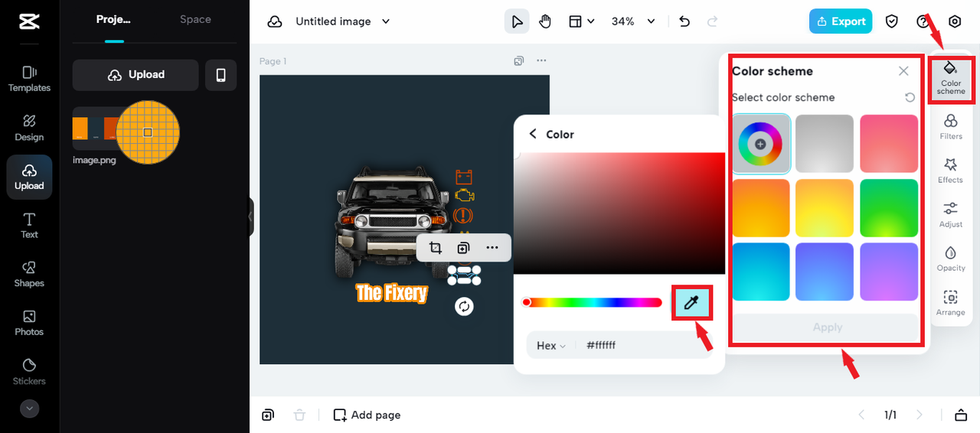Select the Upload sidebar item
The height and width of the screenshot is (433, 980).
tap(29, 177)
